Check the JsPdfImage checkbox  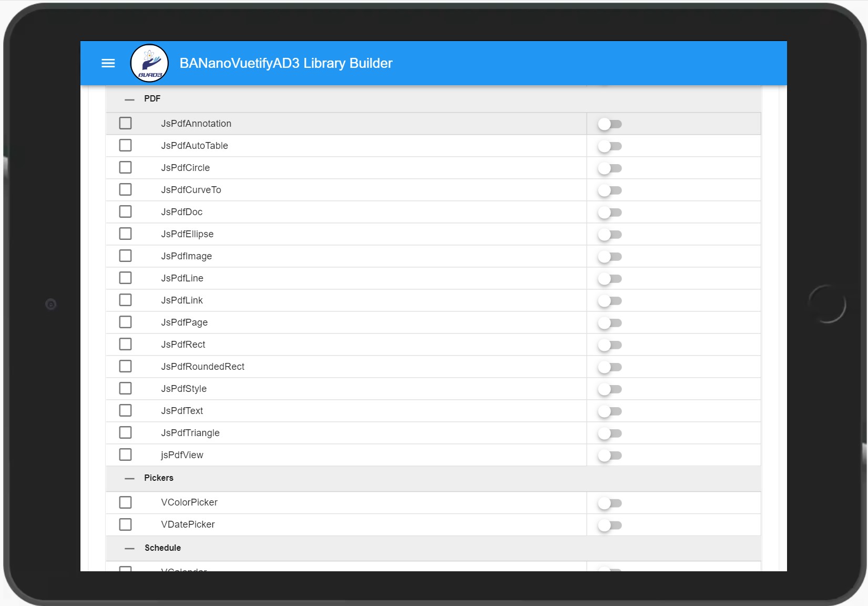click(126, 256)
